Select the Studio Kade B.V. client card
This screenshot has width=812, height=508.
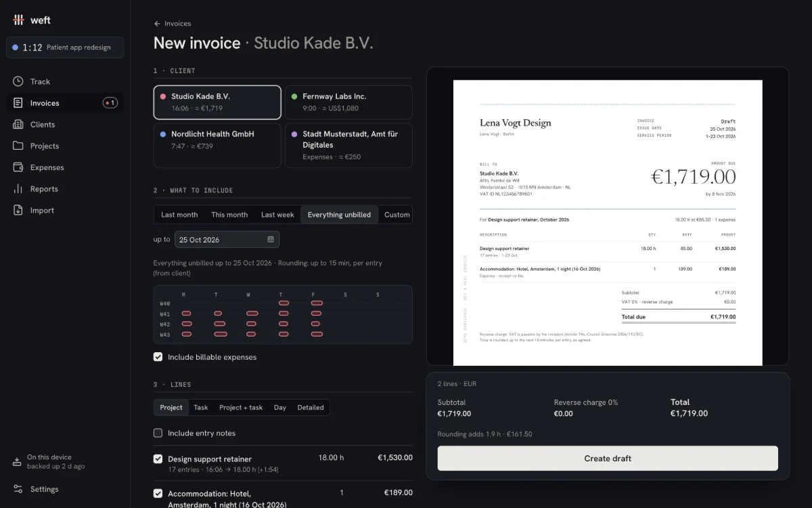[217, 102]
